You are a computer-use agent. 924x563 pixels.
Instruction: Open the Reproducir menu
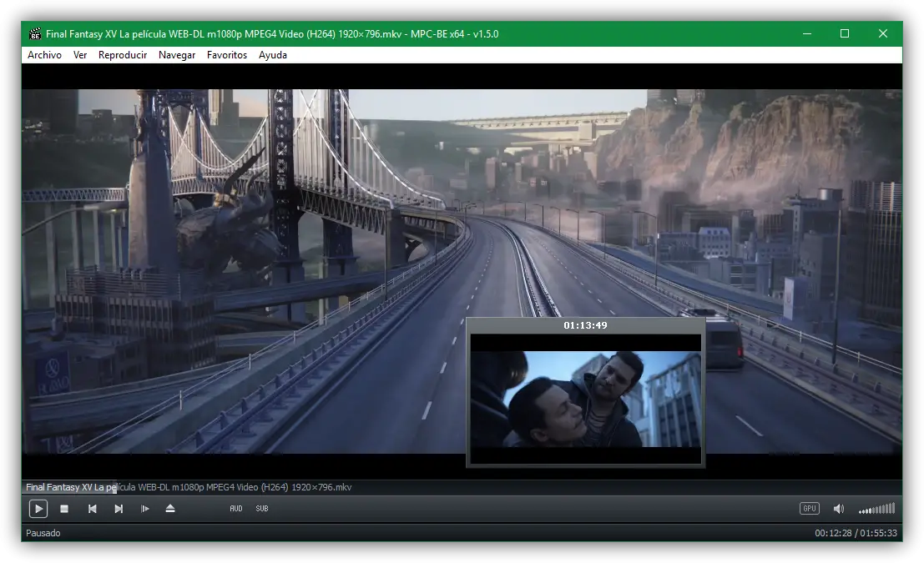[x=123, y=55]
